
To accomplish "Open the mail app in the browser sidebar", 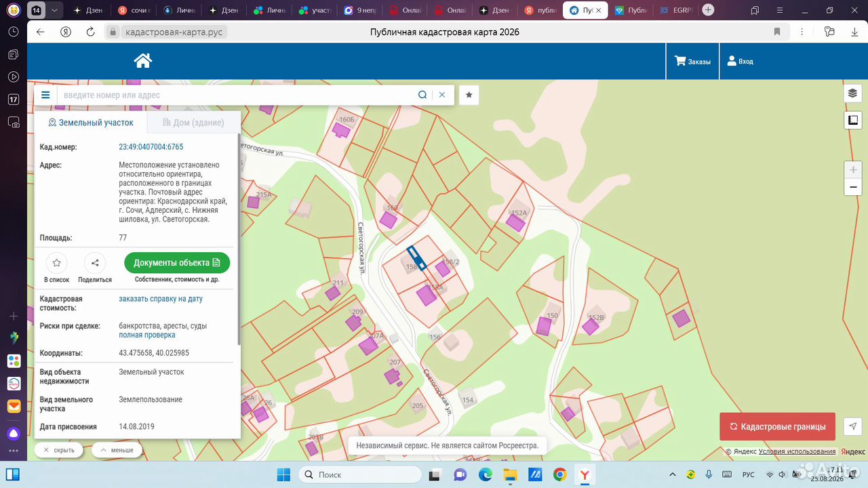I will point(14,407).
